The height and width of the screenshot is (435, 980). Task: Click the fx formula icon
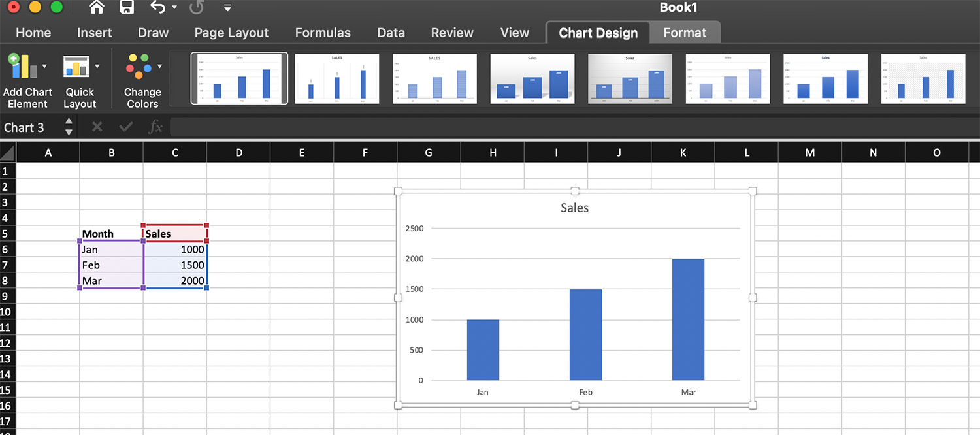point(155,127)
